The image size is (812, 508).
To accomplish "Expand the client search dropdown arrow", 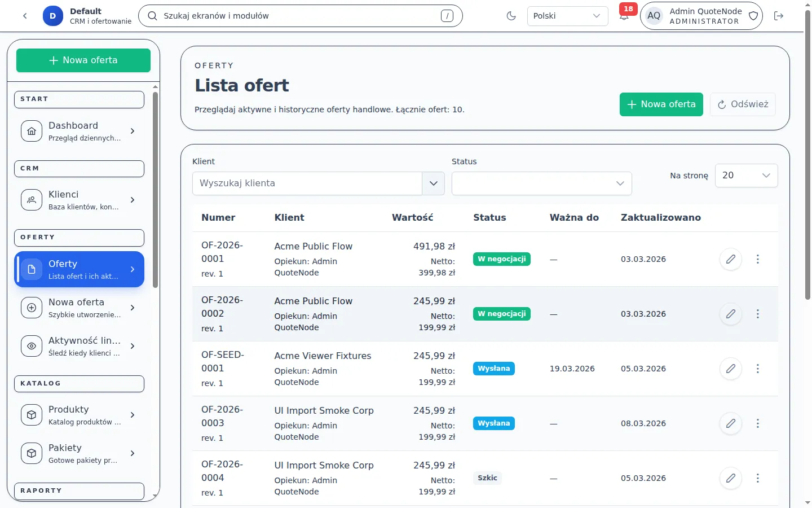I will click(x=433, y=183).
